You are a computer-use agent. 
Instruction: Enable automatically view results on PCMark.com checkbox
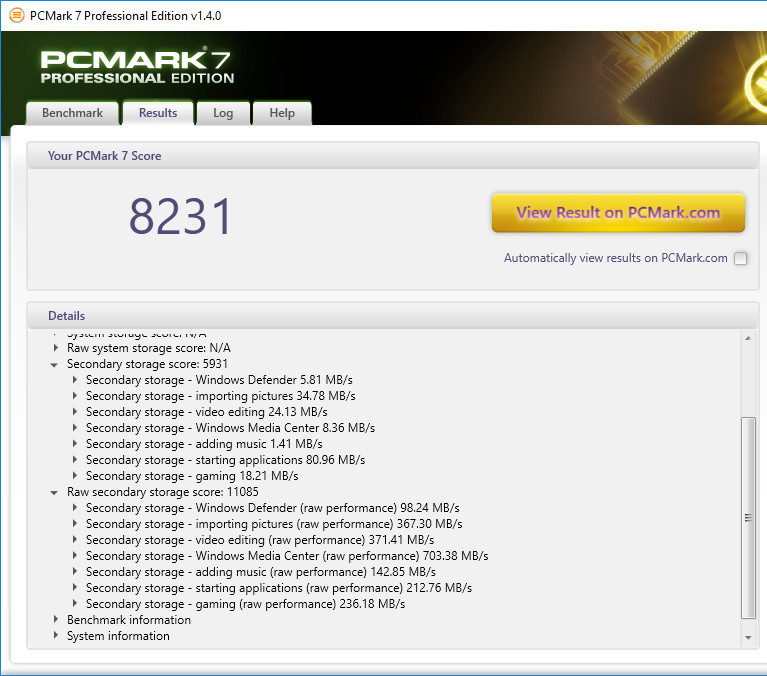click(741, 258)
